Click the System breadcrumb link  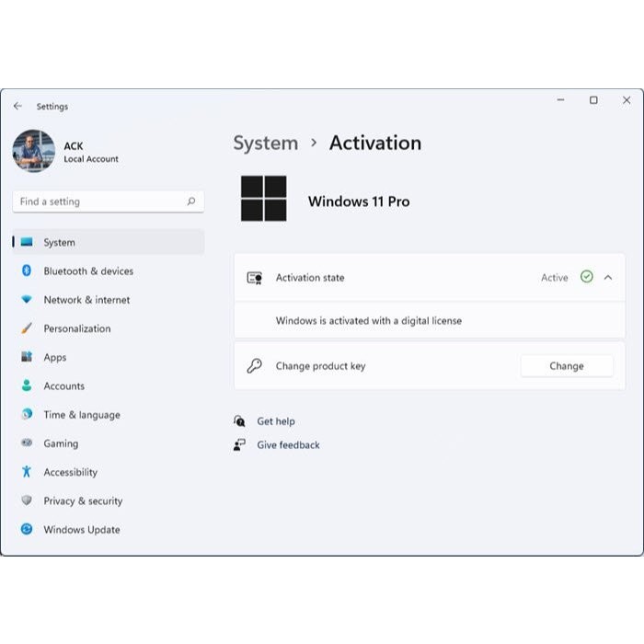tap(266, 143)
